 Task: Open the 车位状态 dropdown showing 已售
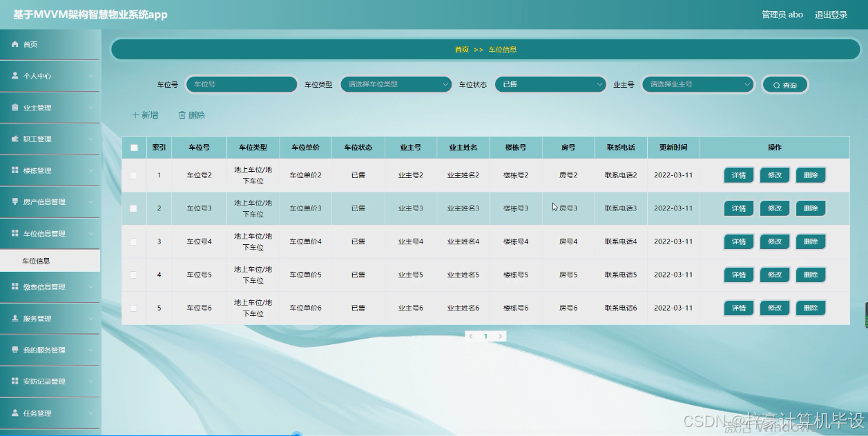[x=550, y=84]
